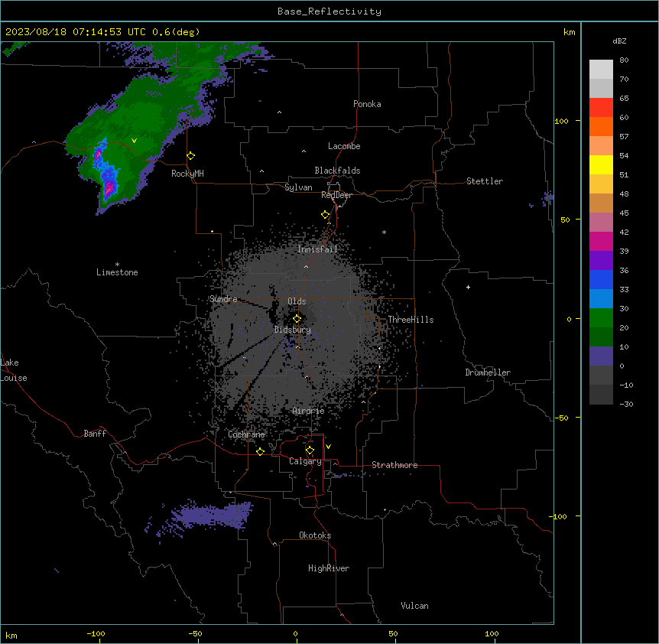Click the small purple echo east of Stettler
Viewport: 659px width, 644px height.
547,197
